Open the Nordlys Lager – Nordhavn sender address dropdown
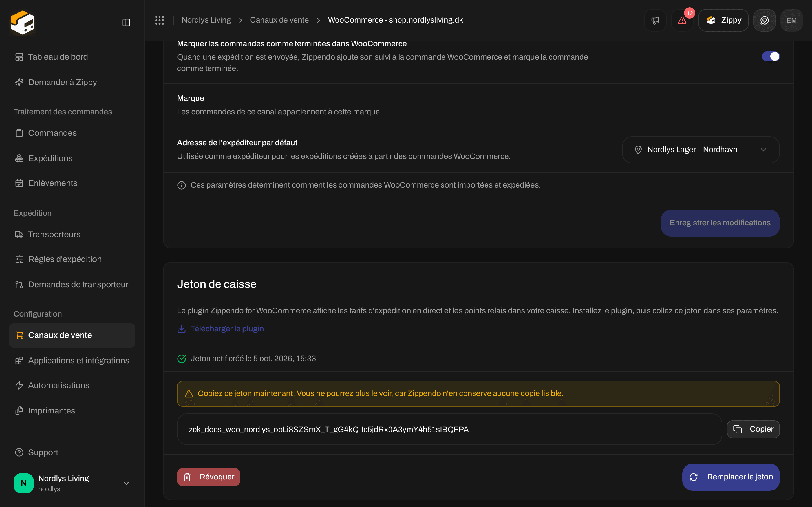This screenshot has height=507, width=812. [x=701, y=150]
